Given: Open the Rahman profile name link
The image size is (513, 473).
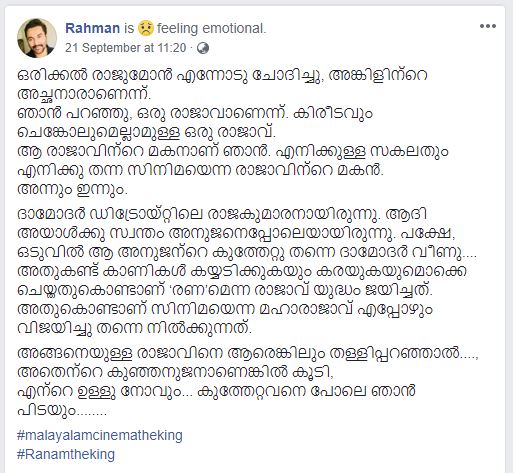Looking at the screenshot, I should 92,28.
